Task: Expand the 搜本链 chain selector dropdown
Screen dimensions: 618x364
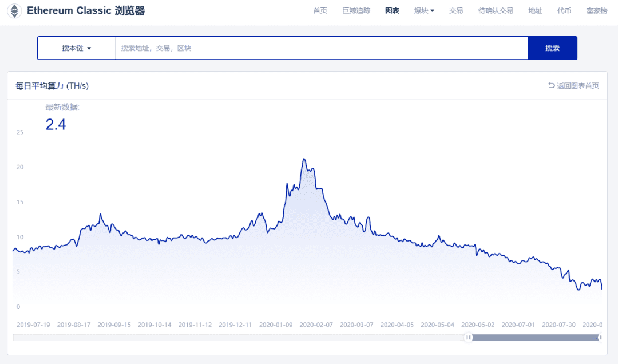Action: 77,48
